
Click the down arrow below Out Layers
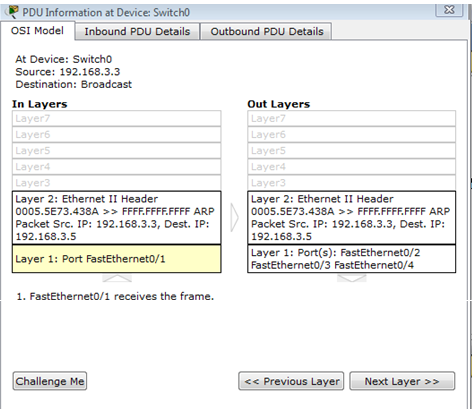click(352, 278)
